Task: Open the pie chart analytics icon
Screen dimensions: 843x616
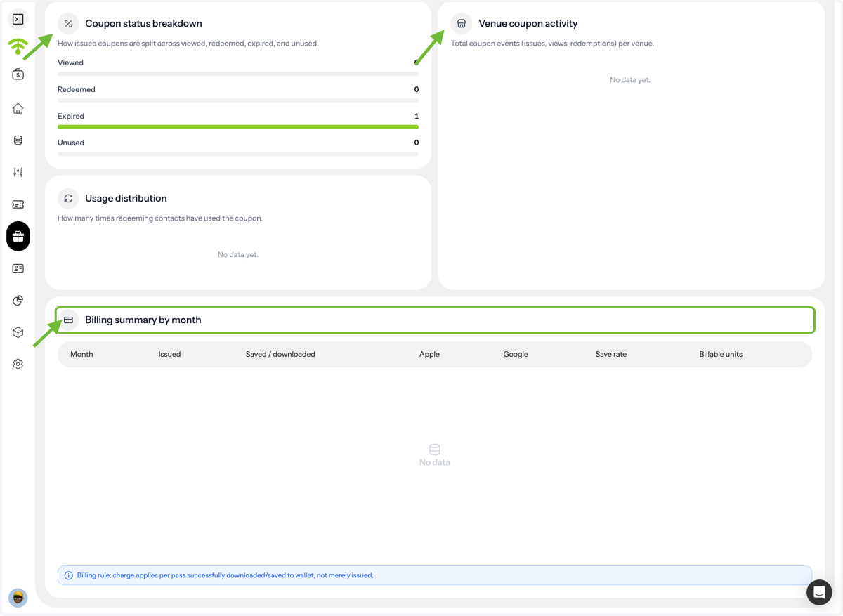Action: point(18,300)
